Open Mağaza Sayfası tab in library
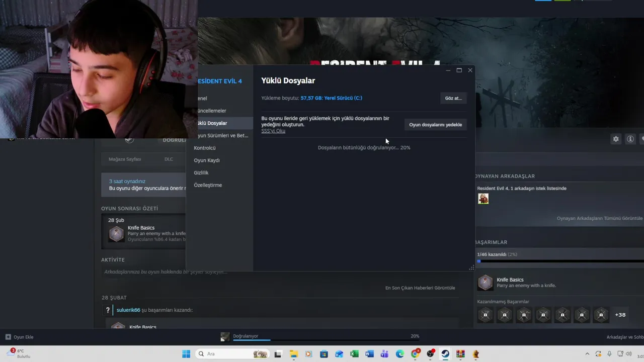644x362 pixels. [125, 159]
